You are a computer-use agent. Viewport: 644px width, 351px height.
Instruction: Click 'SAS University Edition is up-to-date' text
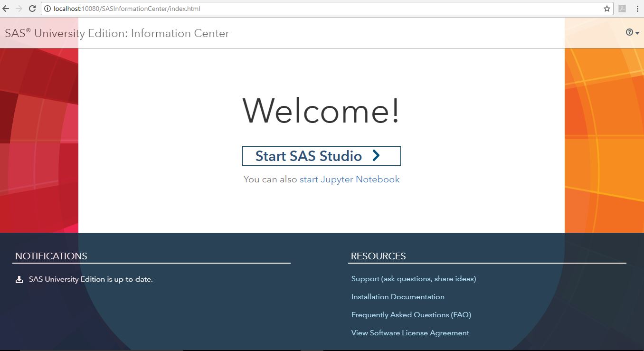(x=91, y=279)
